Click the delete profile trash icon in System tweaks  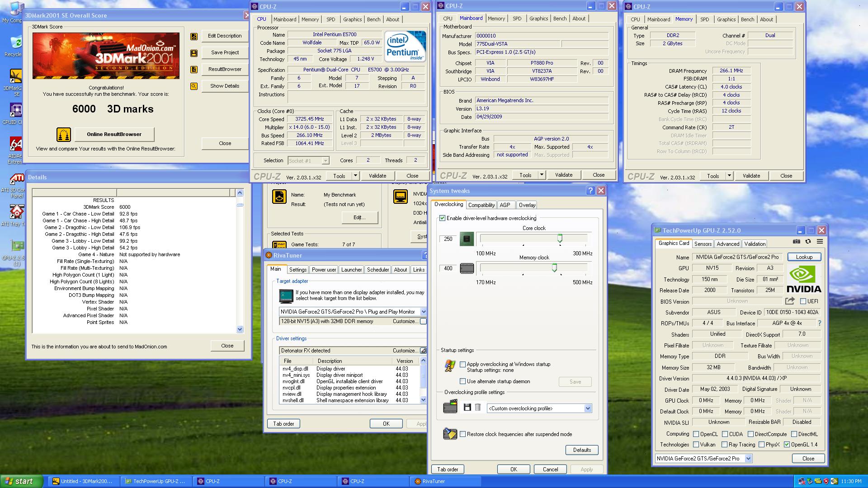tap(477, 408)
